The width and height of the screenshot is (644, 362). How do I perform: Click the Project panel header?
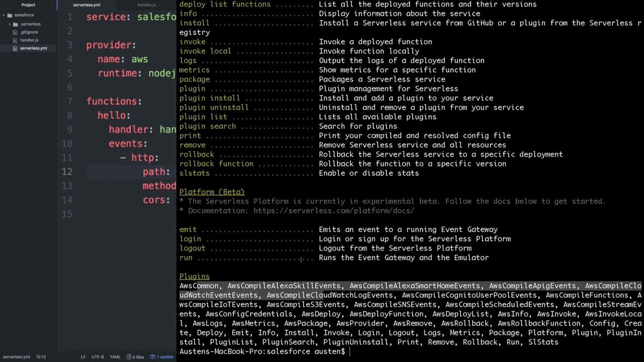28,5
